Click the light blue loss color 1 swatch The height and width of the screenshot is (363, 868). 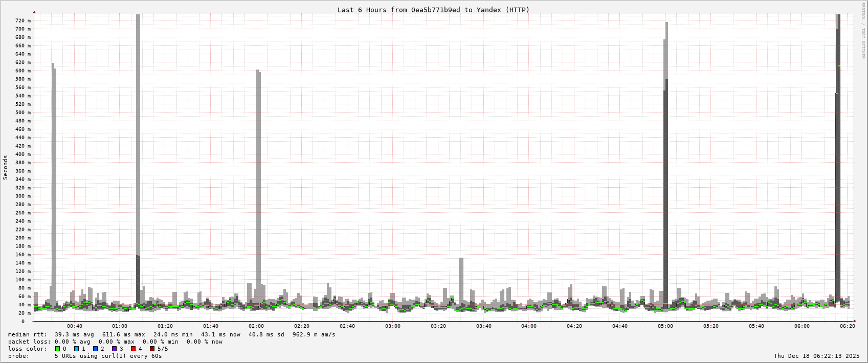click(76, 349)
